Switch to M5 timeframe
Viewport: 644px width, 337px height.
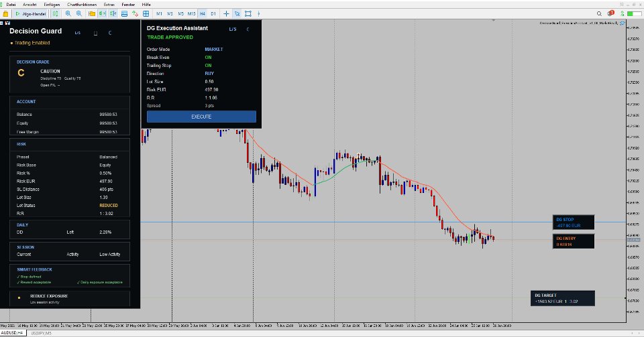point(180,13)
